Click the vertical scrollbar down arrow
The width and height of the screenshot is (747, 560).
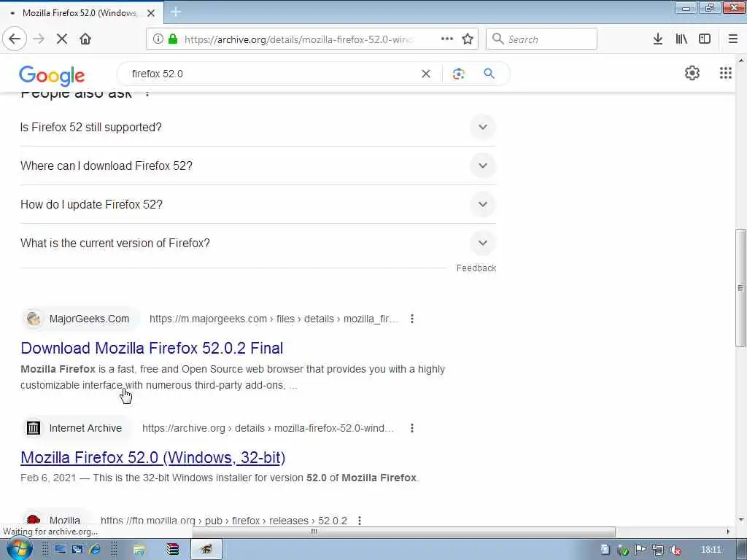pos(741,520)
